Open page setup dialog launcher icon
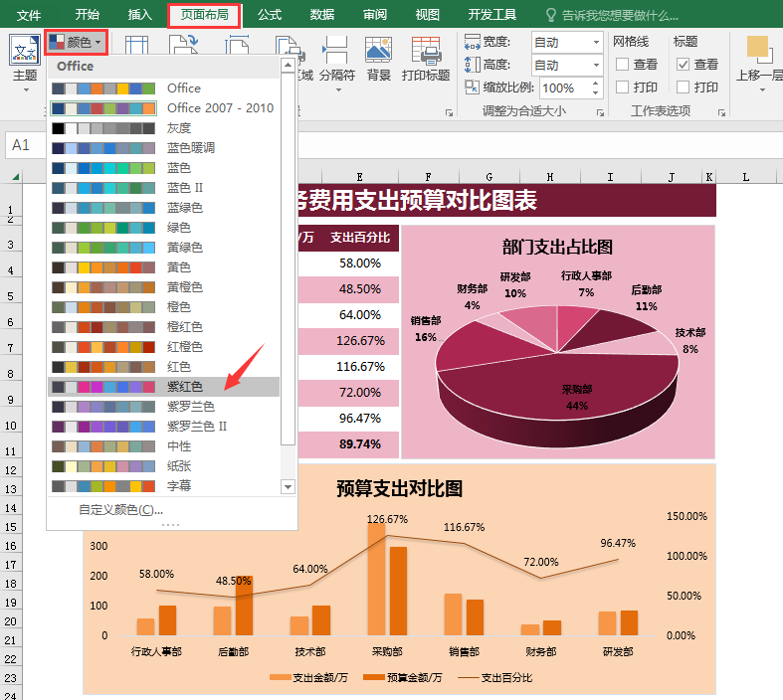The height and width of the screenshot is (700, 783). pyautogui.click(x=449, y=113)
